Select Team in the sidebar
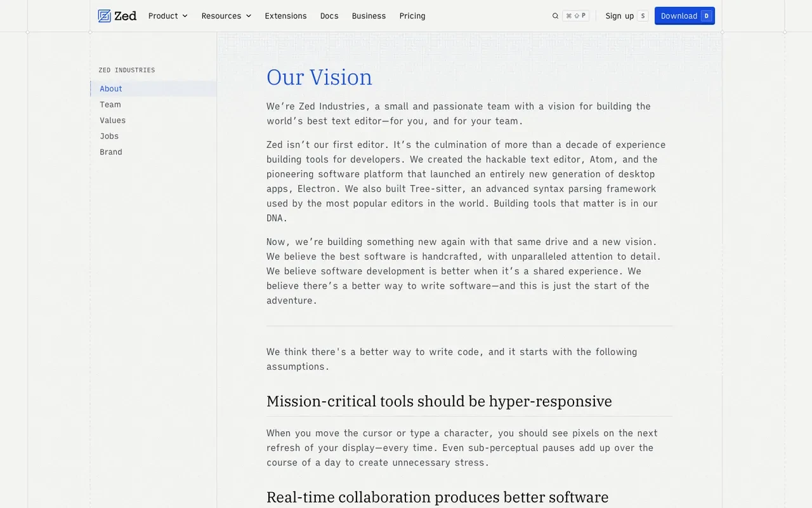 (x=154, y=105)
